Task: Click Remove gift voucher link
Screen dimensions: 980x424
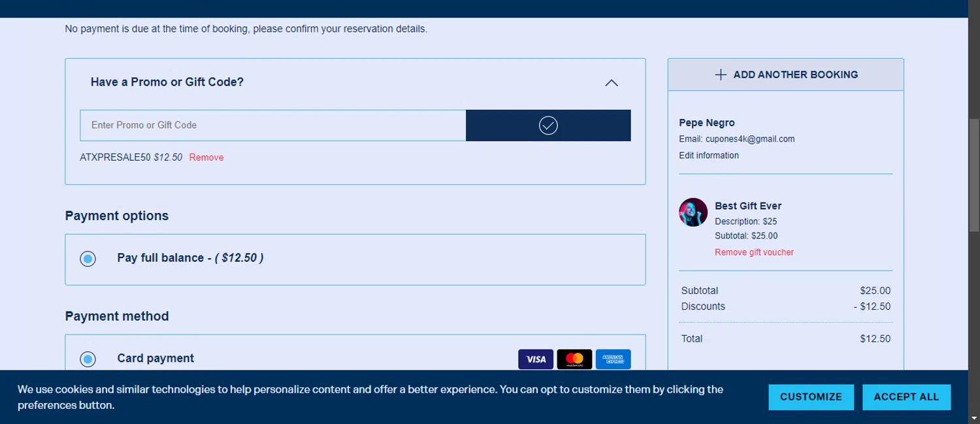Action: click(x=754, y=252)
